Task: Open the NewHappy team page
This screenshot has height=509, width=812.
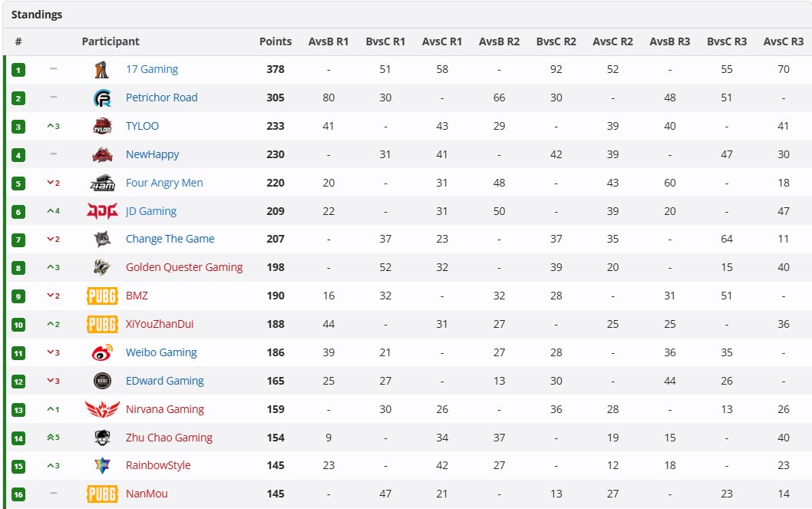Action: (x=152, y=154)
